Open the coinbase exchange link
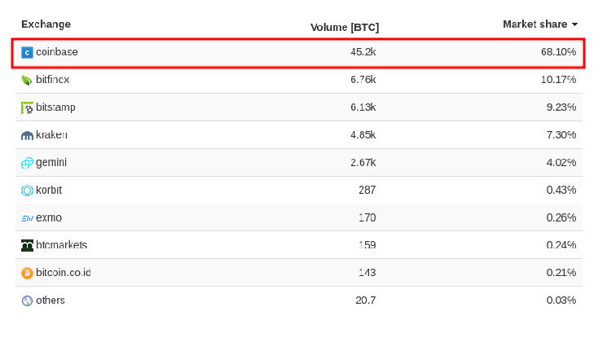Screen dimensions: 607x364 (57, 52)
